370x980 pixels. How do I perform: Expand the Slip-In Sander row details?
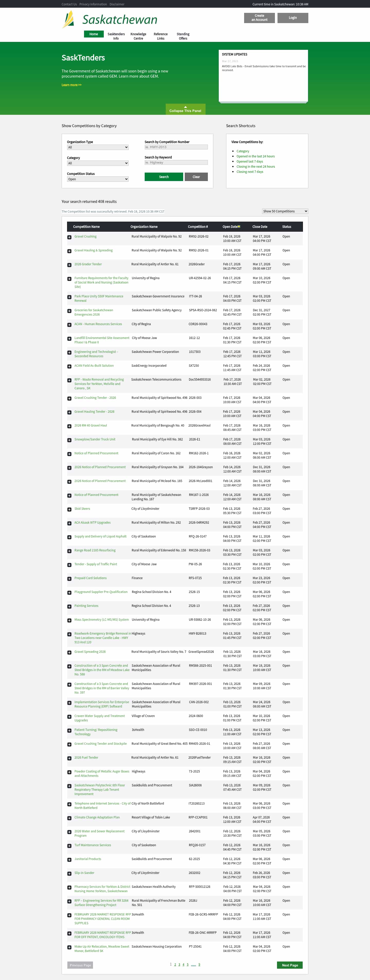[69, 873]
